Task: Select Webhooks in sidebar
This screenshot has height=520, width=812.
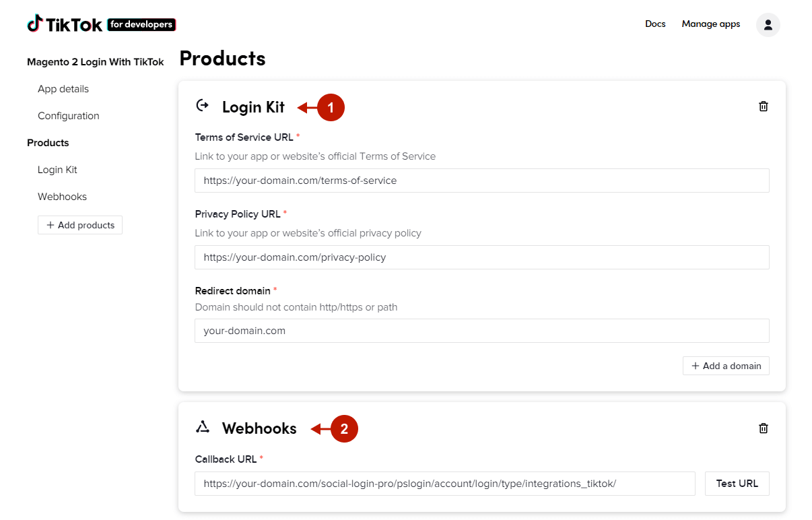Action: 62,197
